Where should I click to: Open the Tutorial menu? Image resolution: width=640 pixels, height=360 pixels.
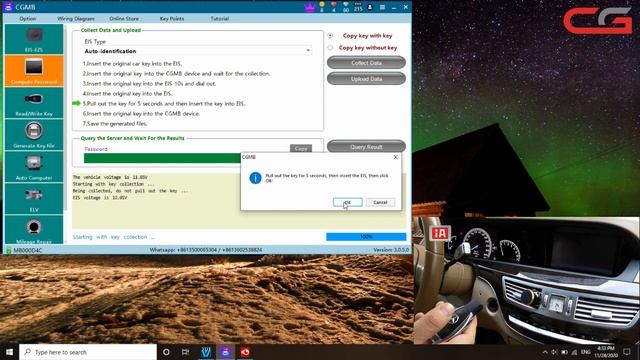coord(220,19)
